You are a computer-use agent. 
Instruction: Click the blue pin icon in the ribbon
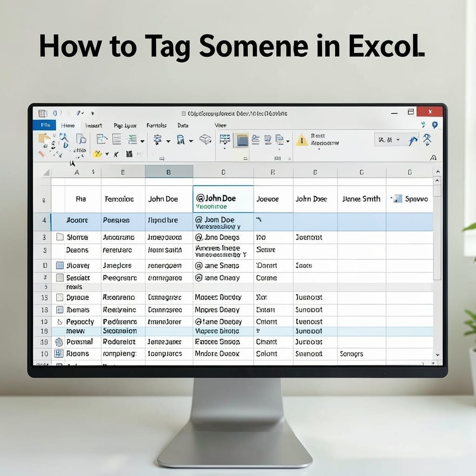click(x=413, y=140)
